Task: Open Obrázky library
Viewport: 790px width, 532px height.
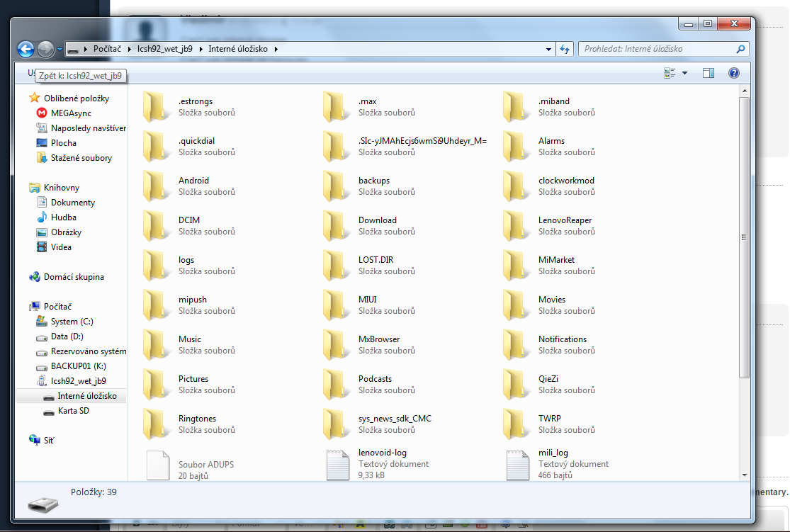Action: click(x=66, y=232)
